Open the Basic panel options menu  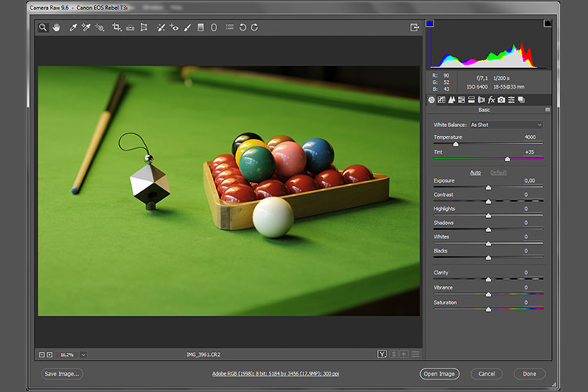pyautogui.click(x=547, y=110)
